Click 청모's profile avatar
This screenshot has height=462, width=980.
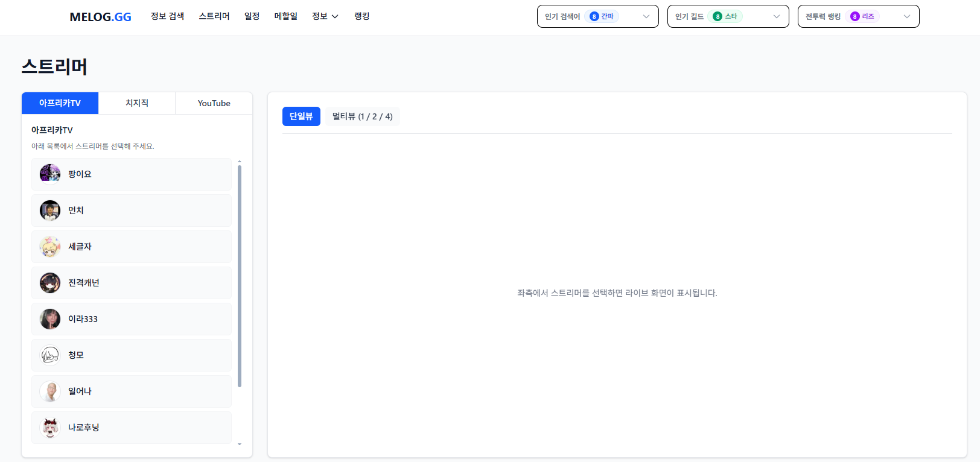50,355
